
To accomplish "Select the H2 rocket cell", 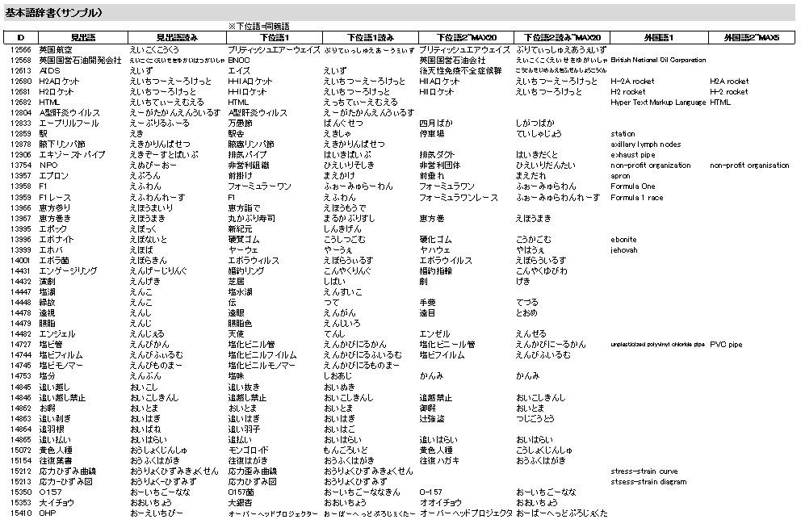I will click(628, 92).
